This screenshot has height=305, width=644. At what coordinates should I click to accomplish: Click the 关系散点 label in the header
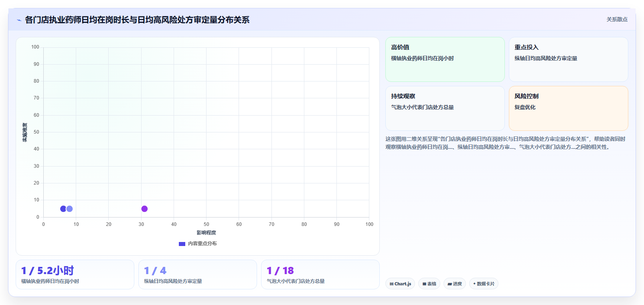(x=617, y=19)
